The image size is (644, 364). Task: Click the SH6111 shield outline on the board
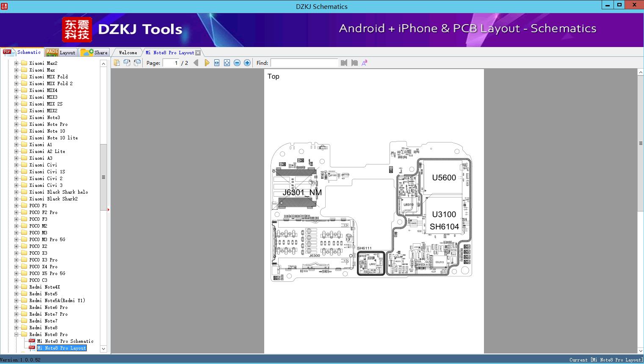[371, 264]
